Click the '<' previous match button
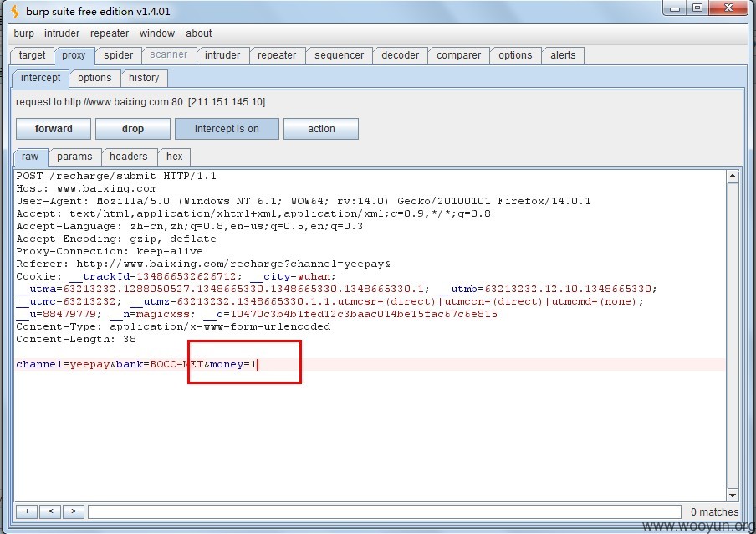The width and height of the screenshot is (756, 534). [50, 511]
